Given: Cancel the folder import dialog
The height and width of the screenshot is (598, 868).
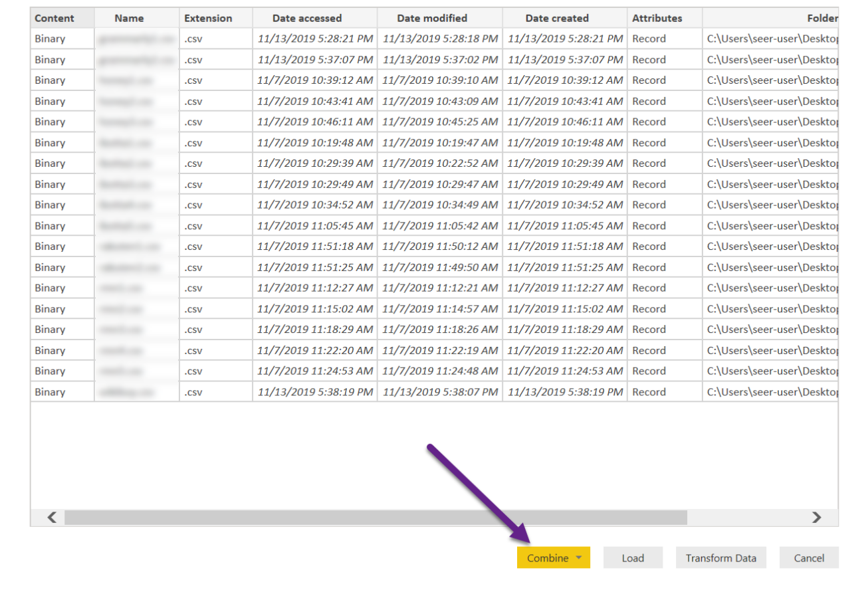Looking at the screenshot, I should click(809, 558).
